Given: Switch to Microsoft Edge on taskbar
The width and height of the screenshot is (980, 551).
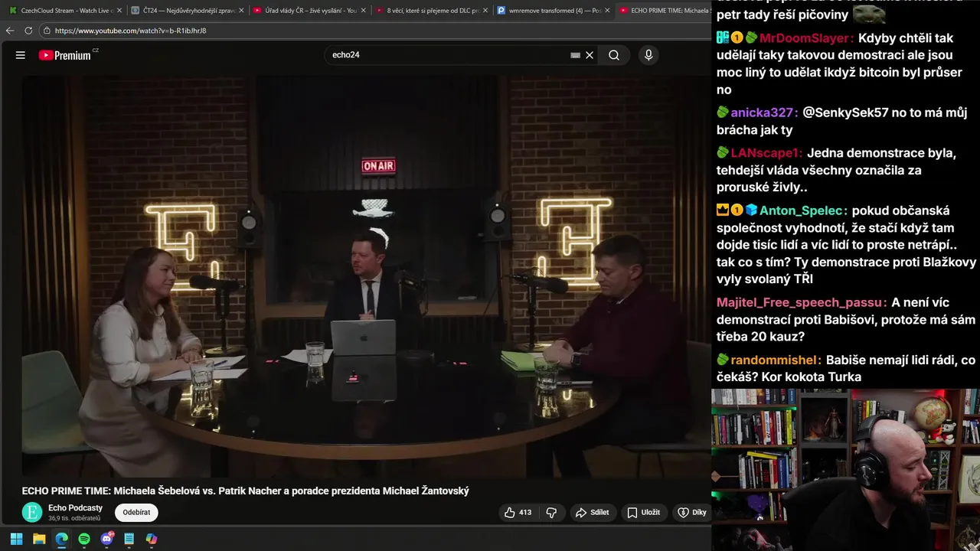Looking at the screenshot, I should pyautogui.click(x=61, y=539).
